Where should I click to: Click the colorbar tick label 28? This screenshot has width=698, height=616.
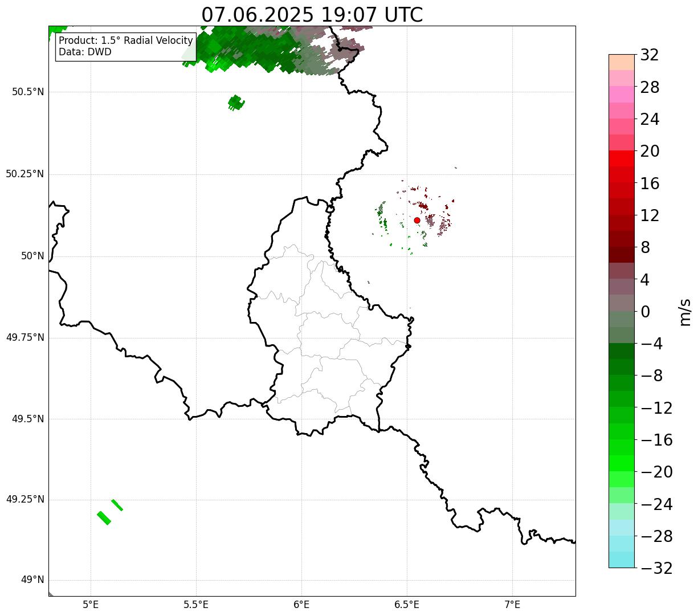pos(650,87)
